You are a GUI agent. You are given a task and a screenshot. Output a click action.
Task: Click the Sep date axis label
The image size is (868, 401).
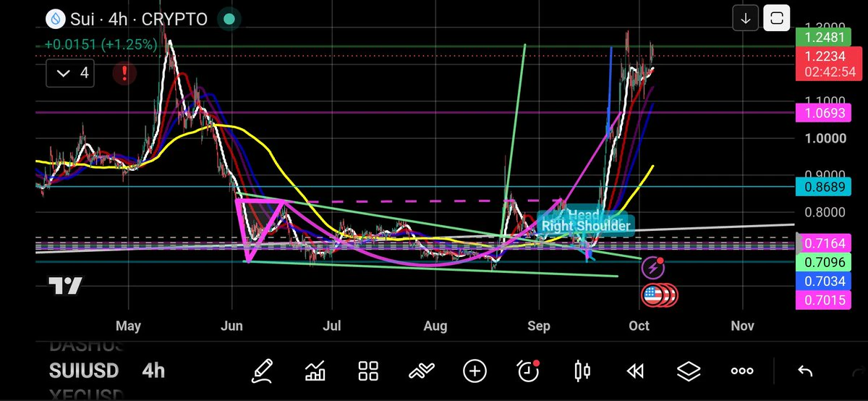pyautogui.click(x=539, y=326)
